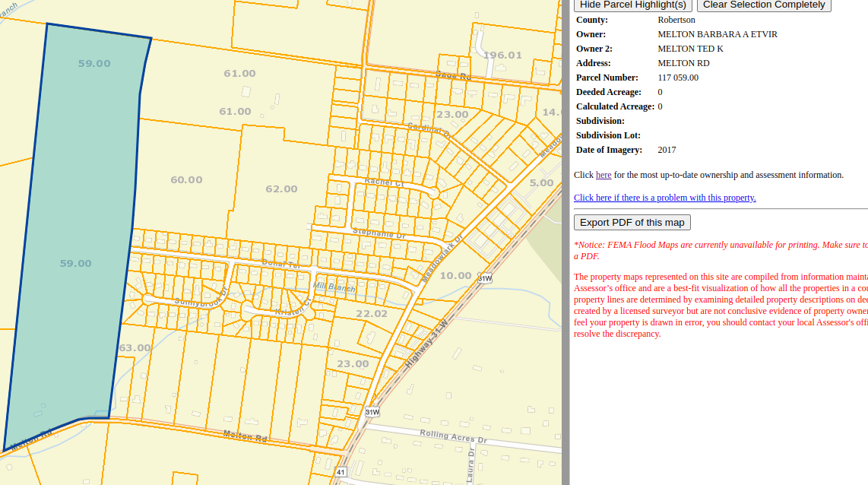
Task: Select parcel labeled 23.00 below Sage Rd
Action: [x=452, y=115]
